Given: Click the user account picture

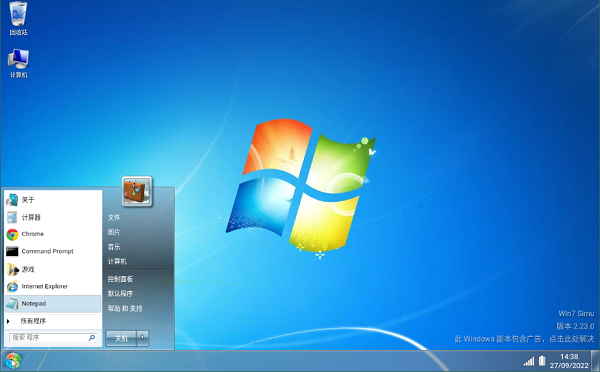Looking at the screenshot, I should point(137,191).
